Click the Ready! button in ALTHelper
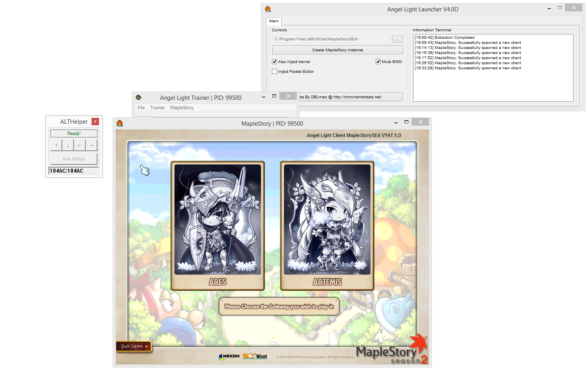588x373 pixels. pos(74,133)
